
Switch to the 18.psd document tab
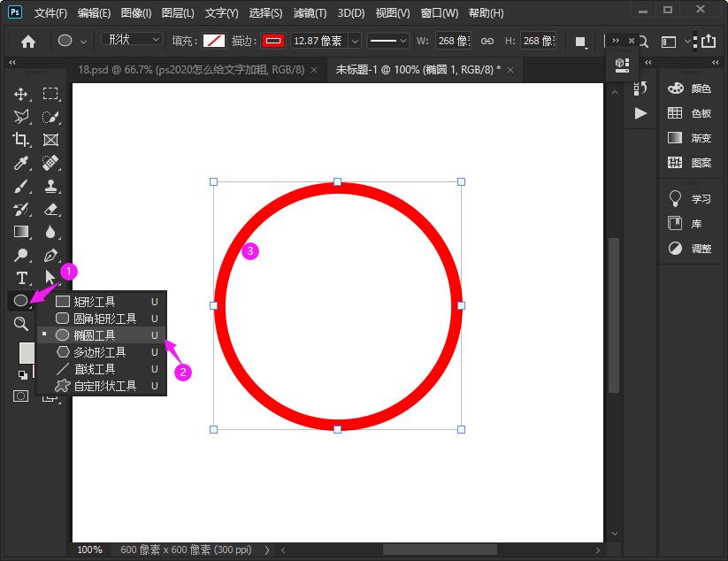(191, 69)
